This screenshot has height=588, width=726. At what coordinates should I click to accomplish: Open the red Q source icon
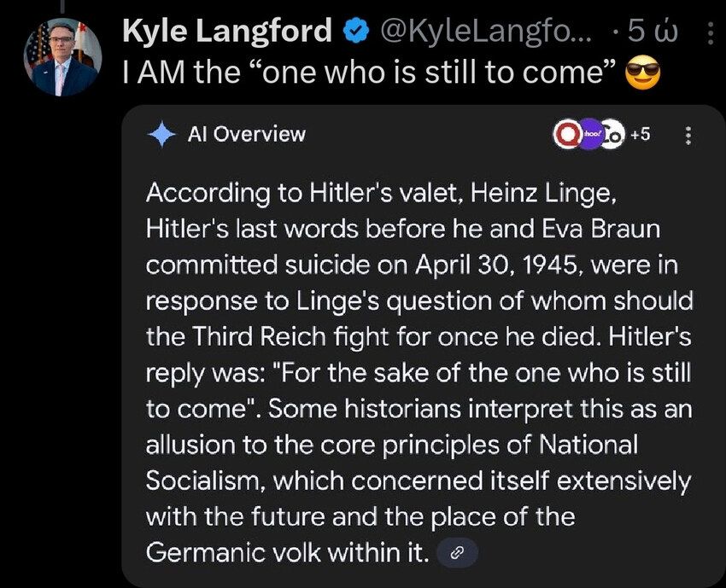[570, 134]
